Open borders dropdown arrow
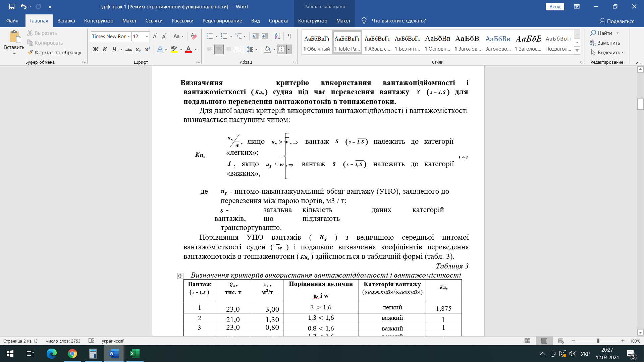The image size is (644, 362). pyautogui.click(x=289, y=50)
